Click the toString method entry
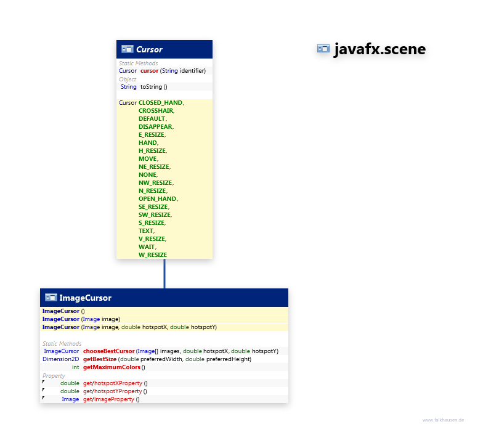The image size is (499, 448). [x=150, y=87]
